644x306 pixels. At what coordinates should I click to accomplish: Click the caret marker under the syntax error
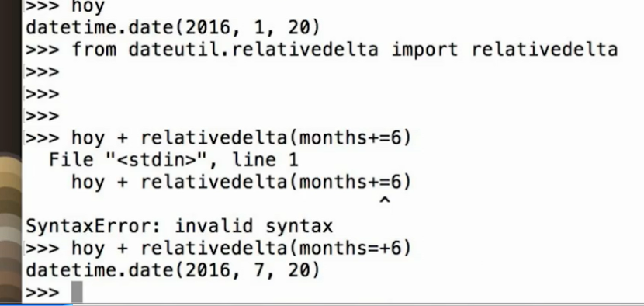click(x=384, y=200)
